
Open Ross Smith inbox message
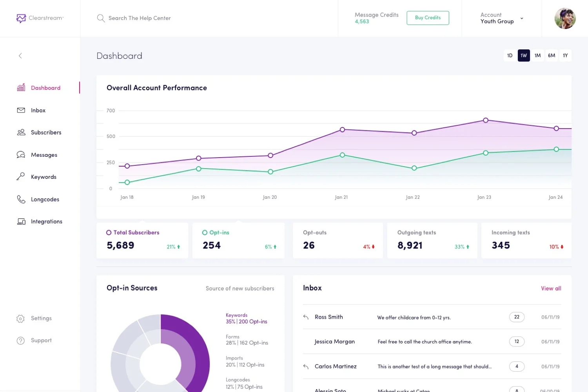[432, 317]
